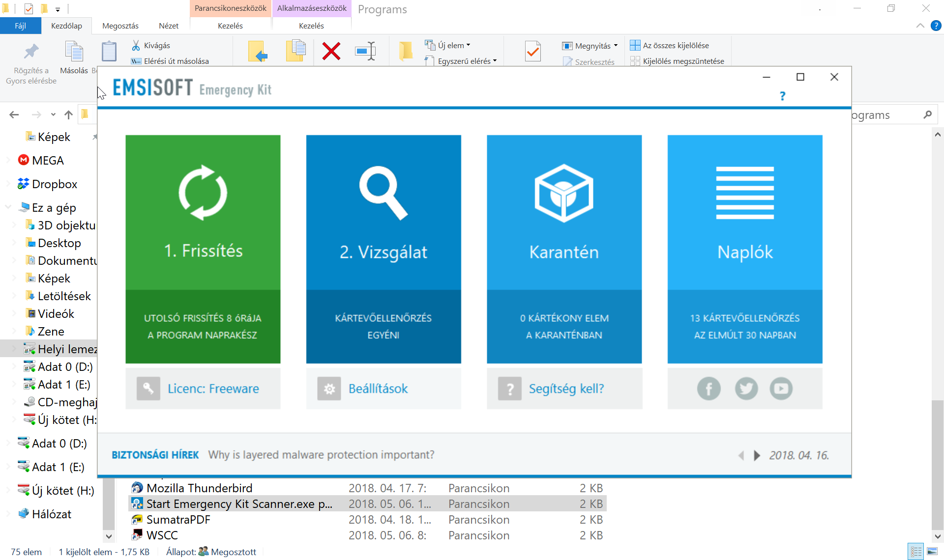Expand Desktop tree node
Screen dimensions: 944x560
pyautogui.click(x=14, y=243)
